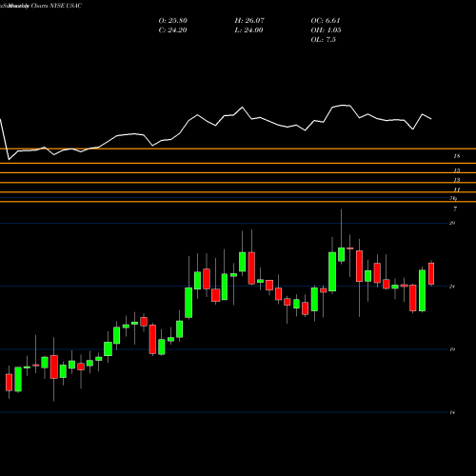Click the '7' indicator axis label

[455, 209]
